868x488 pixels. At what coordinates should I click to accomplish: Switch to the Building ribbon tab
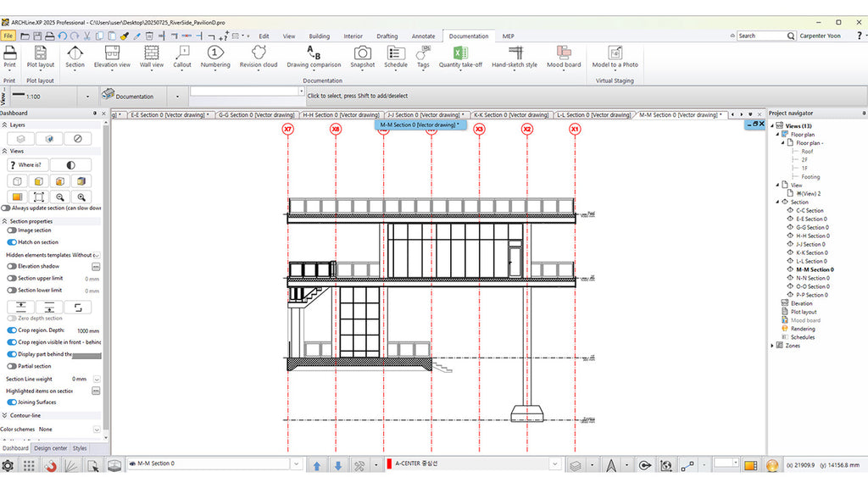tap(319, 36)
